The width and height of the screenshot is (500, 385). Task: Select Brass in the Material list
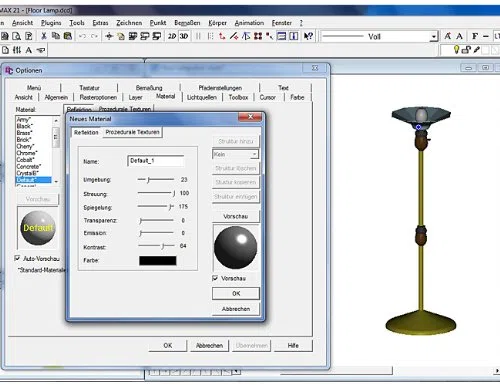[24, 133]
